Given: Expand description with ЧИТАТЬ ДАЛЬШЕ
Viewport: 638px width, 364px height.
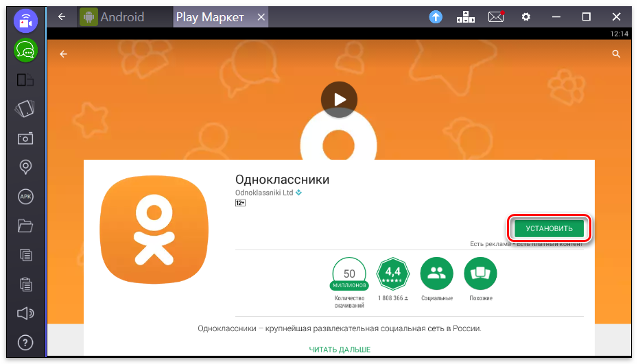Looking at the screenshot, I should 339,350.
